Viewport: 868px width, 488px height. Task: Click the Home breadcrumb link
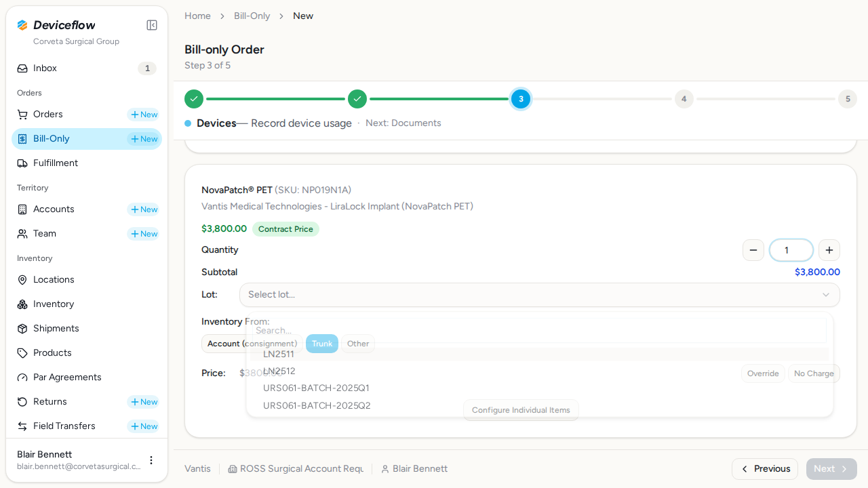(197, 16)
